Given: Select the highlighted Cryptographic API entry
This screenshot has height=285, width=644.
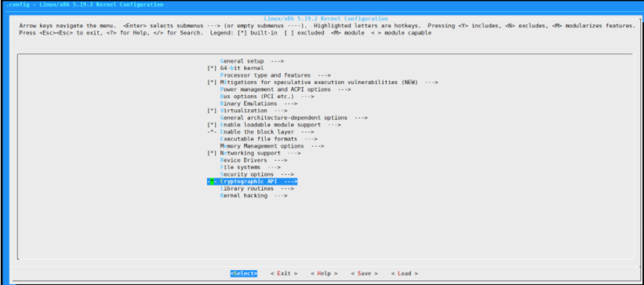Looking at the screenshot, I should tap(252, 181).
